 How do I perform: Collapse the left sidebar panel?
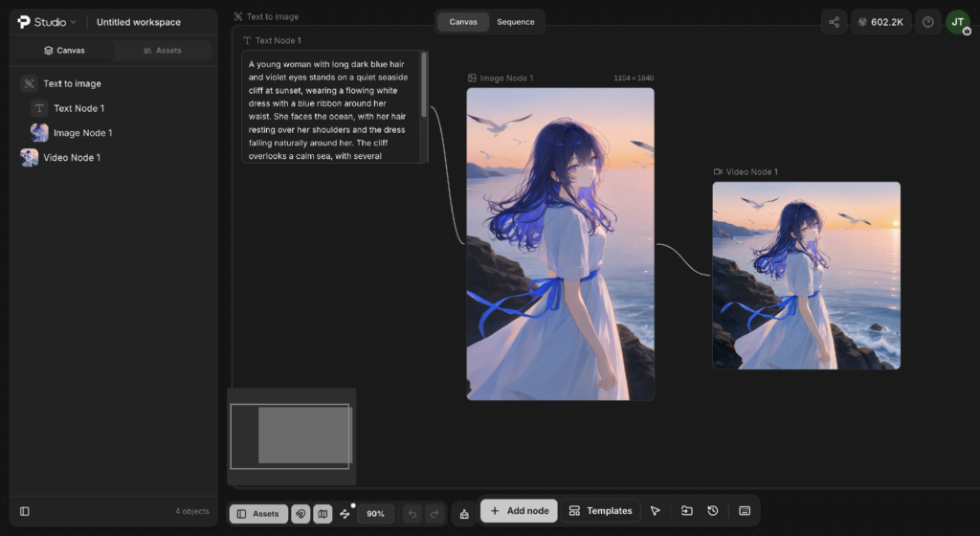[x=24, y=511]
